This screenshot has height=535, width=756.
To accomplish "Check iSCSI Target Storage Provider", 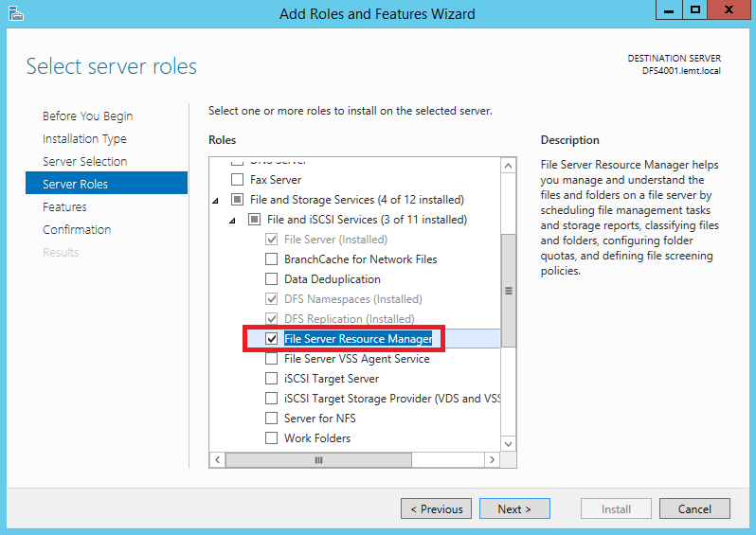I will (x=272, y=399).
